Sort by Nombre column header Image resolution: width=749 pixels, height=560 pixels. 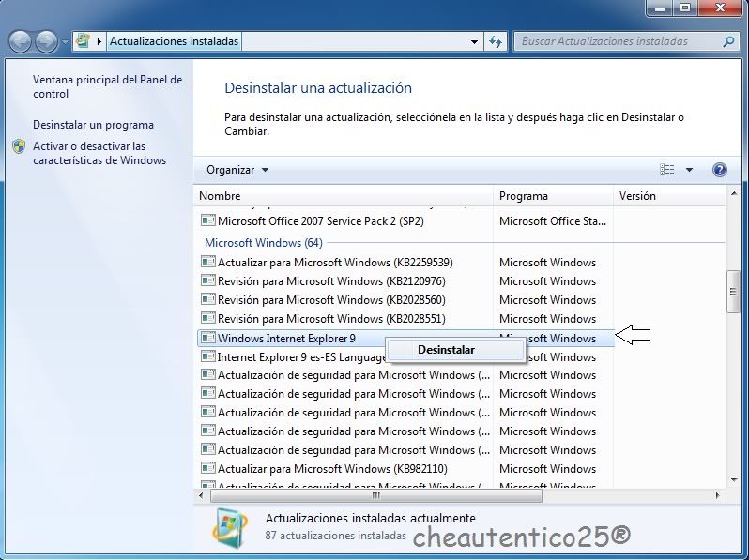coord(343,196)
